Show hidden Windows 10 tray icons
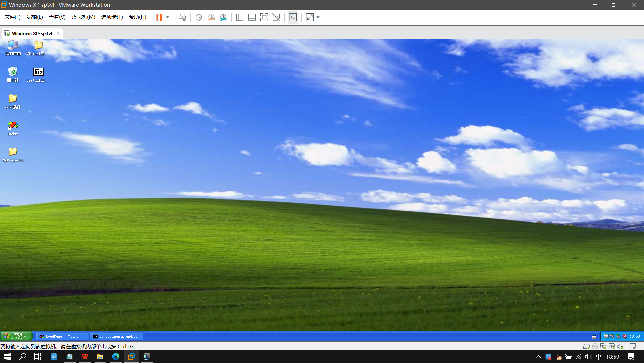The image size is (644, 363). click(538, 357)
